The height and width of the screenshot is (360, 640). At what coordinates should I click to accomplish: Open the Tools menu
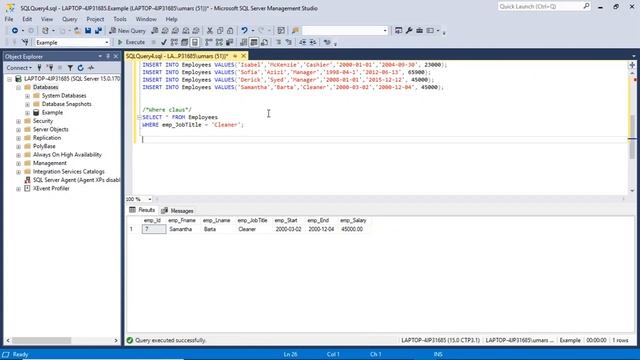click(120, 19)
